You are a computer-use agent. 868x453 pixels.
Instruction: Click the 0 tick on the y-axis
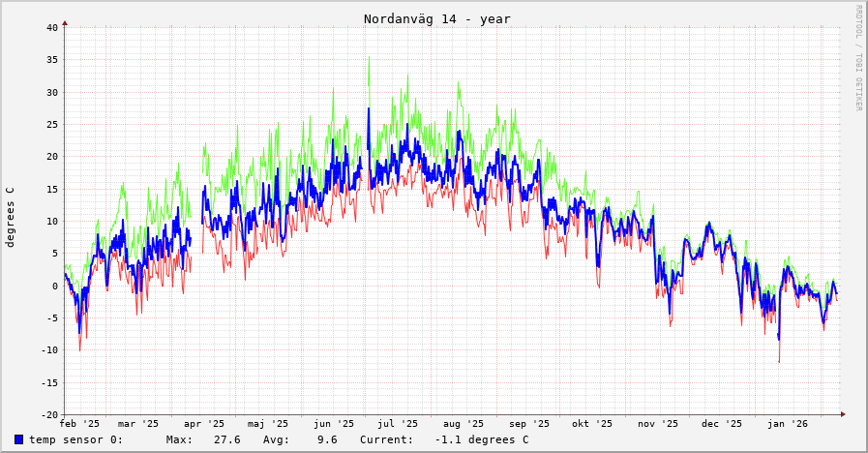(x=55, y=286)
